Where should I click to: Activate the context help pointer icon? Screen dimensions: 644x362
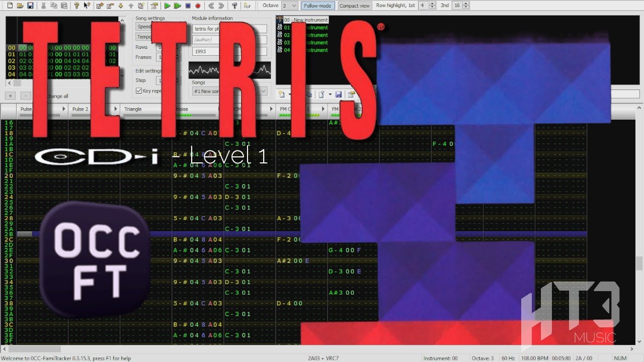pos(87,6)
